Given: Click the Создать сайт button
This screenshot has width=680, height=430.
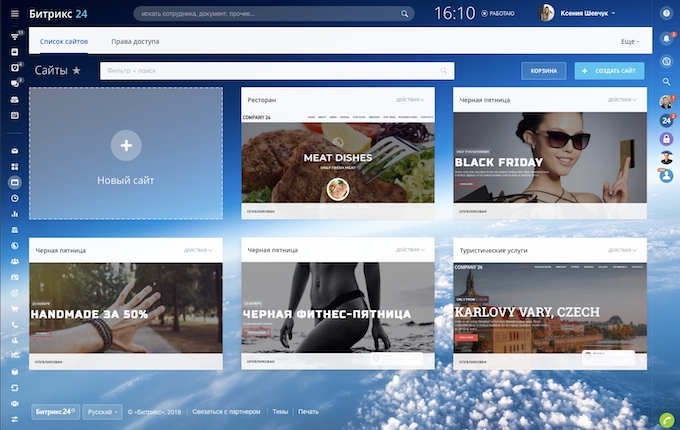Looking at the screenshot, I should click(x=609, y=71).
